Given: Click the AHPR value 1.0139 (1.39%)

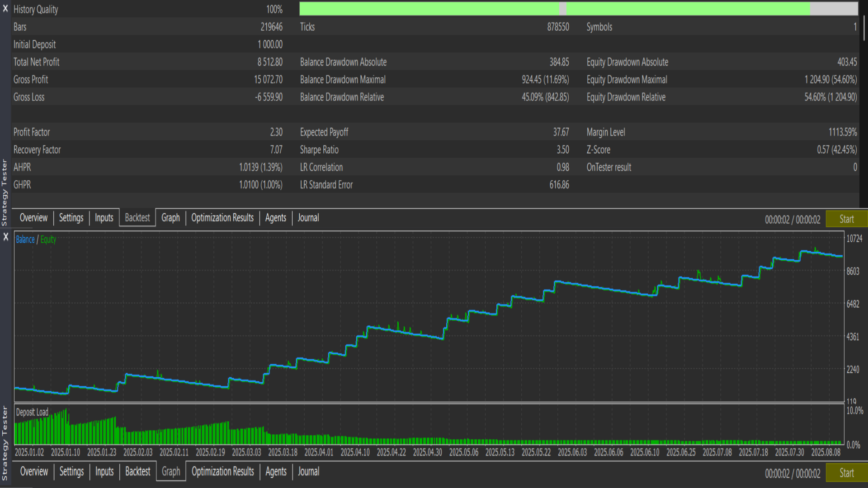Looking at the screenshot, I should coord(261,167).
